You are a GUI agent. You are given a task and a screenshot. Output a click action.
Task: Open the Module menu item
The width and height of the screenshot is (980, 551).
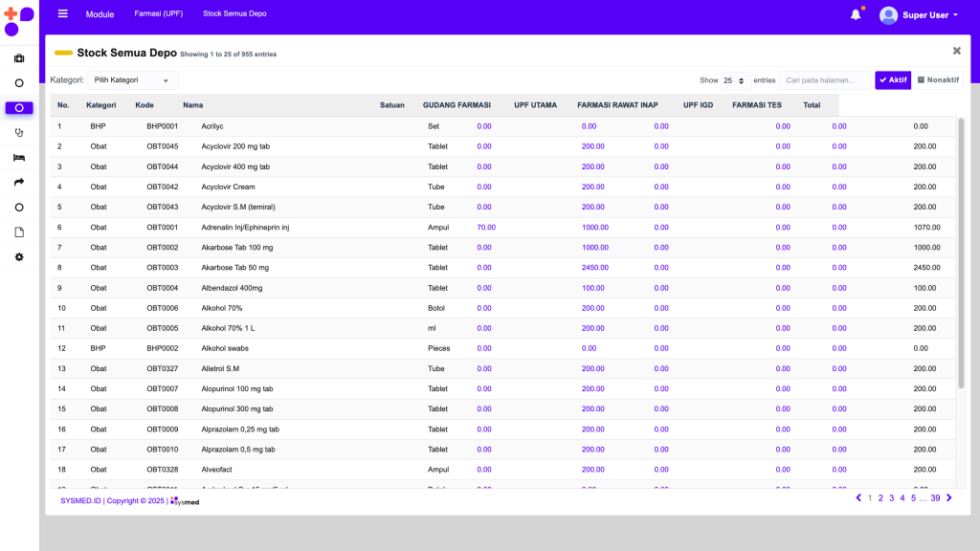click(x=100, y=14)
